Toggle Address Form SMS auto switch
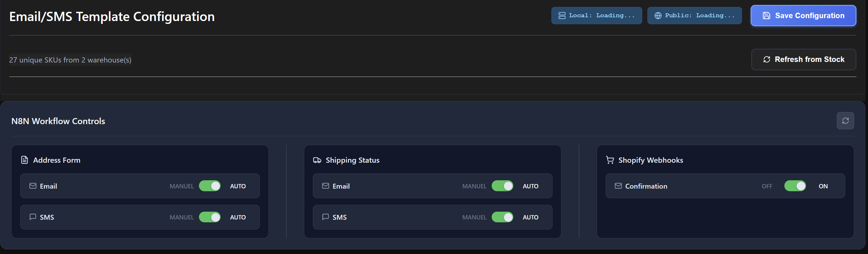This screenshot has width=868, height=254. click(x=210, y=217)
